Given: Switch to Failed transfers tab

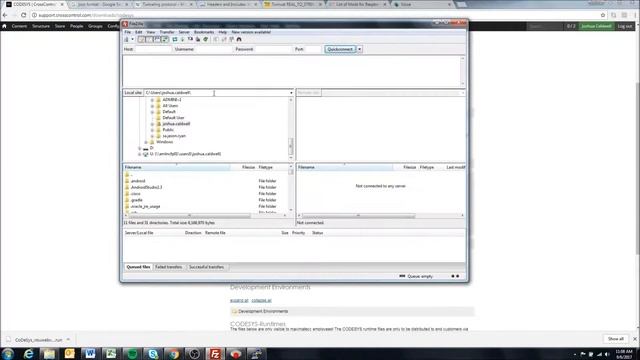Looking at the screenshot, I should point(169,267).
